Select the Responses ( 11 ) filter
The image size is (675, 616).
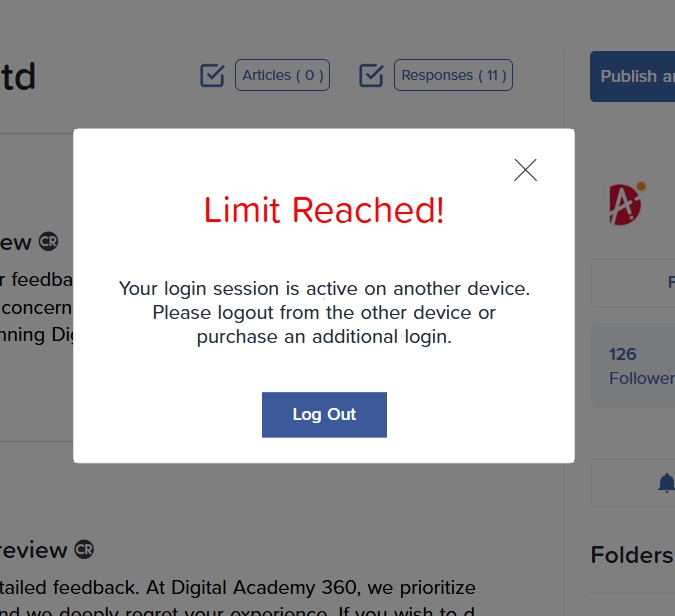pyautogui.click(x=453, y=75)
